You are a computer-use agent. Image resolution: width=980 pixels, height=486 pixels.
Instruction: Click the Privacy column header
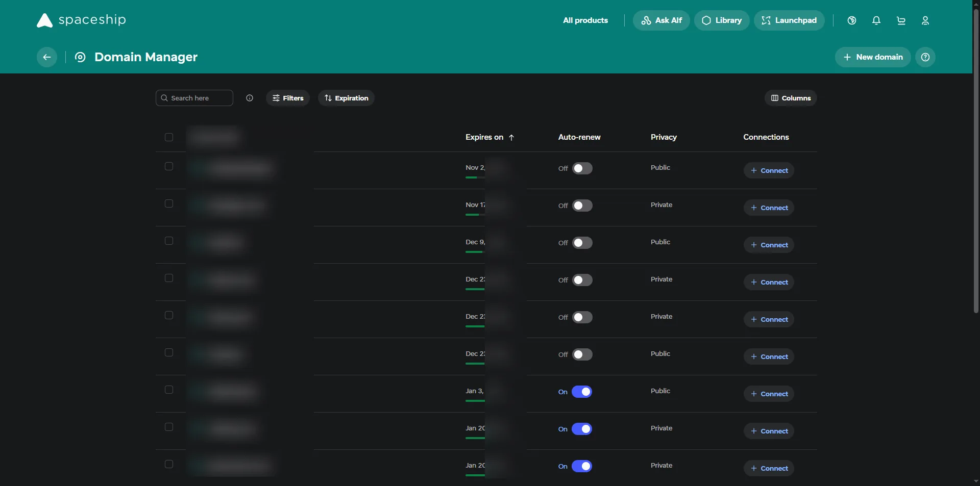pos(664,137)
